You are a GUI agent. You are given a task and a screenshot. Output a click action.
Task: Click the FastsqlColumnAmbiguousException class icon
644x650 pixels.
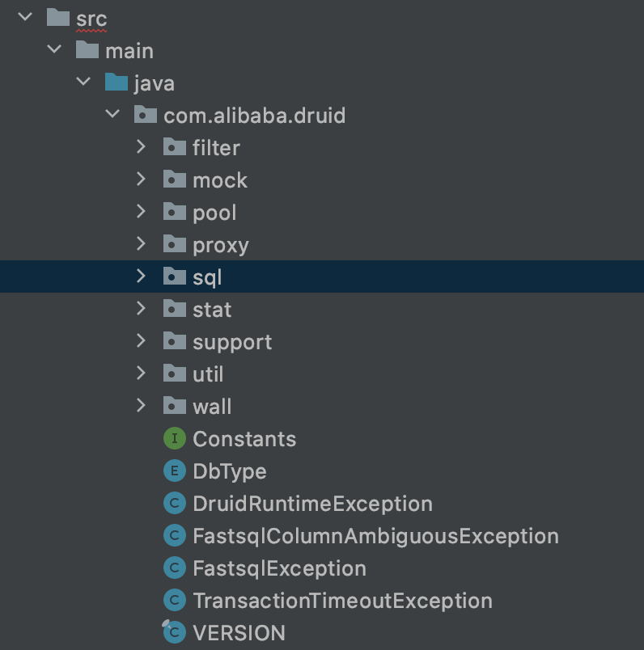coord(174,536)
